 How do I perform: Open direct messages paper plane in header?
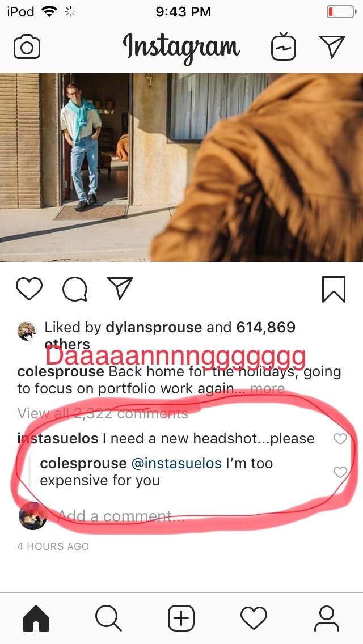click(x=332, y=46)
